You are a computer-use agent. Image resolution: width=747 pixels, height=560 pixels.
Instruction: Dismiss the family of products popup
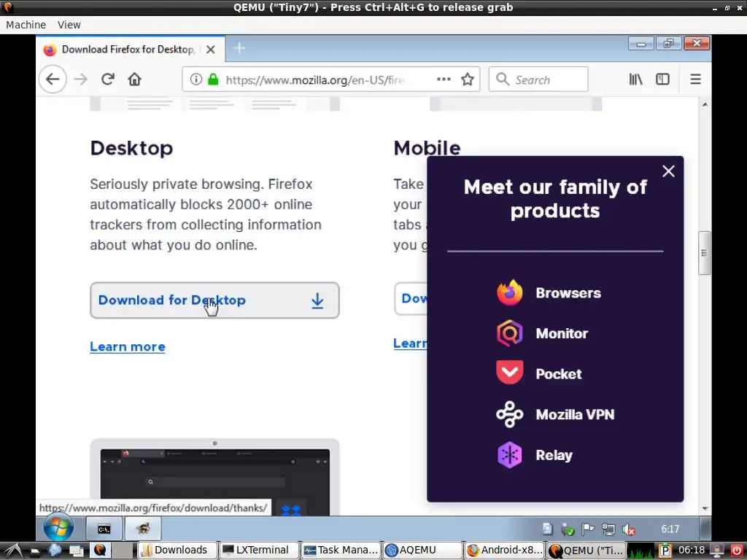point(668,171)
